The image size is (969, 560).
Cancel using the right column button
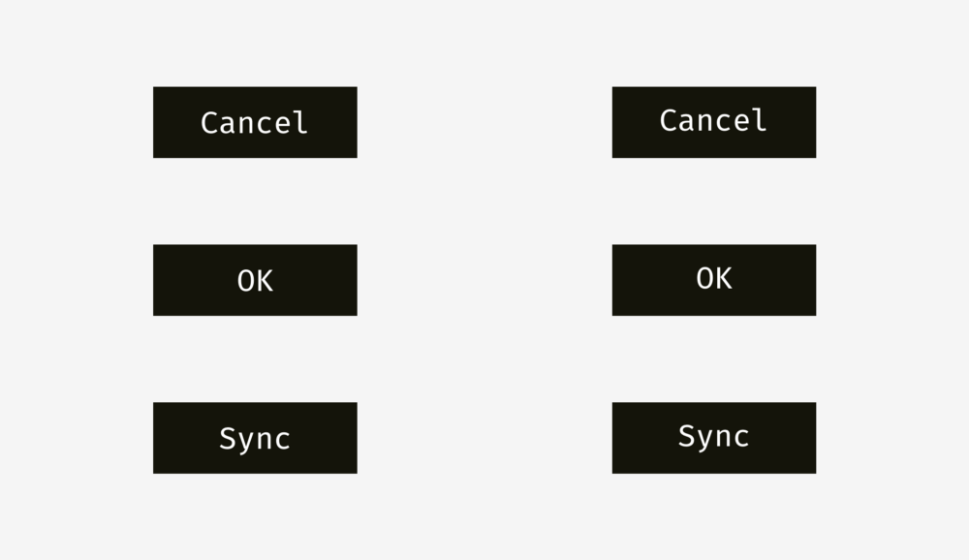714,122
